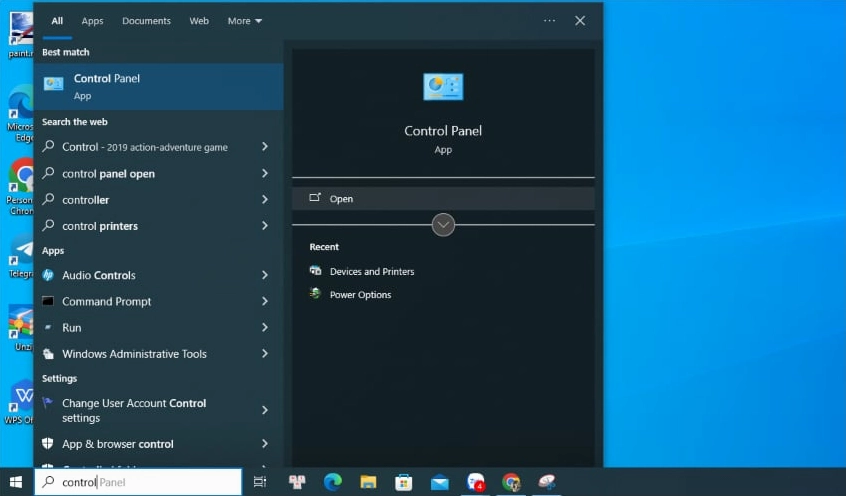Select the Telegram desktop shortcut
The width and height of the screenshot is (846, 496).
point(21,256)
